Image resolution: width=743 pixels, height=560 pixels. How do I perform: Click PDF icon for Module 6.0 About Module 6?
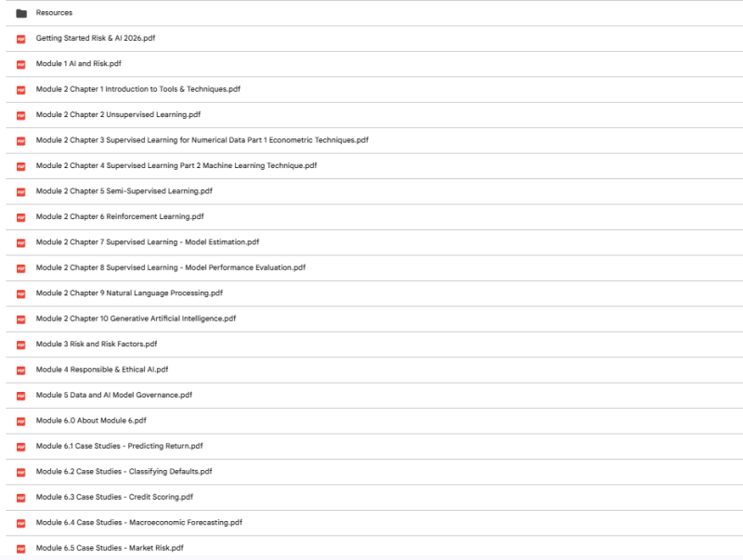point(21,422)
